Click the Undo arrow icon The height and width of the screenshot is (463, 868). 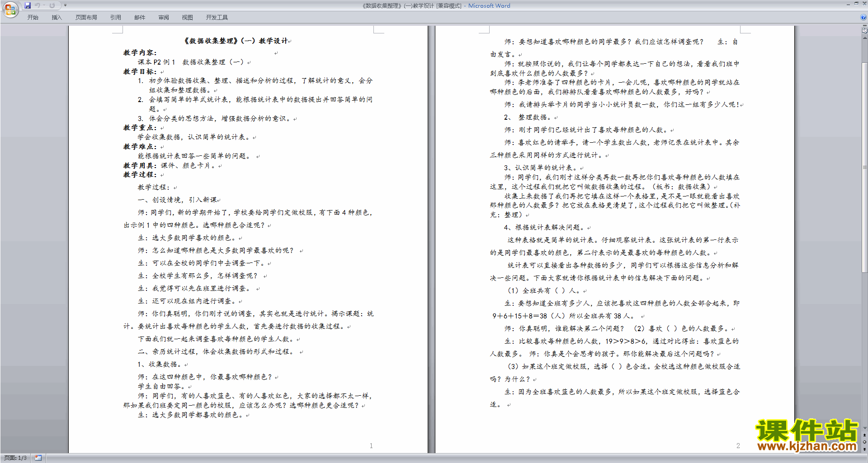pos(37,5)
